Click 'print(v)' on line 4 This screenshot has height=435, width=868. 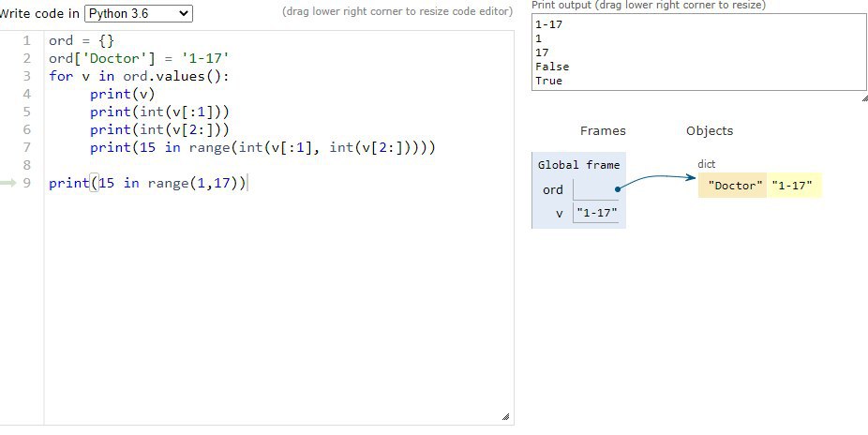pos(123,94)
